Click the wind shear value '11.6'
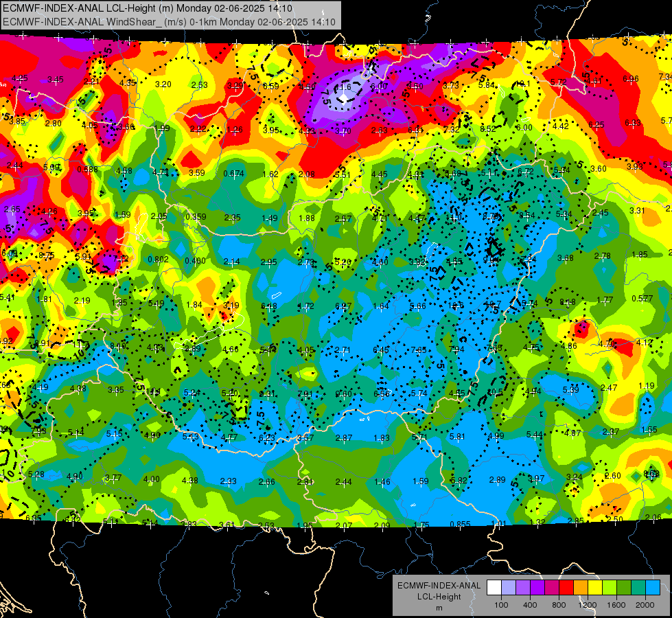672x618 pixels. (343, 87)
